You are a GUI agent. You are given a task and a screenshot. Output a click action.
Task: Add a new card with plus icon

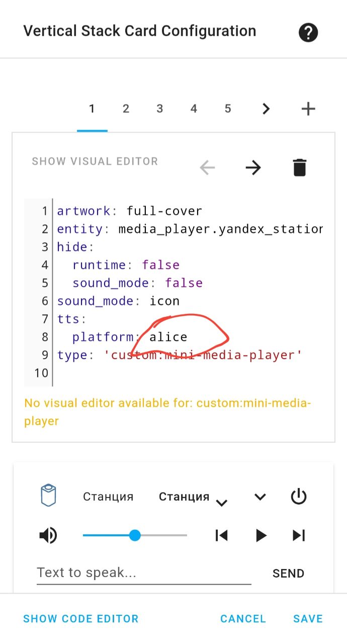(x=308, y=109)
